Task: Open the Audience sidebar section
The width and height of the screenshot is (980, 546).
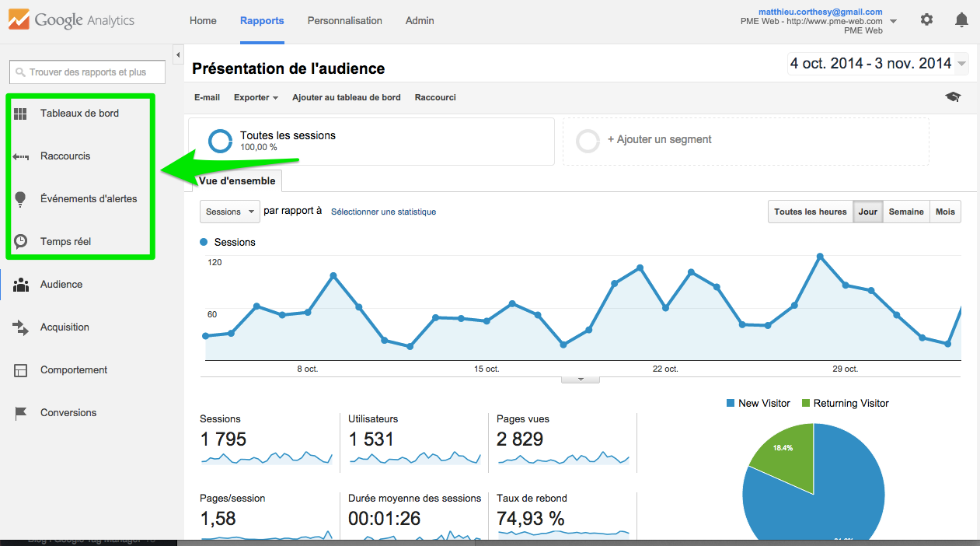Action: click(x=61, y=285)
